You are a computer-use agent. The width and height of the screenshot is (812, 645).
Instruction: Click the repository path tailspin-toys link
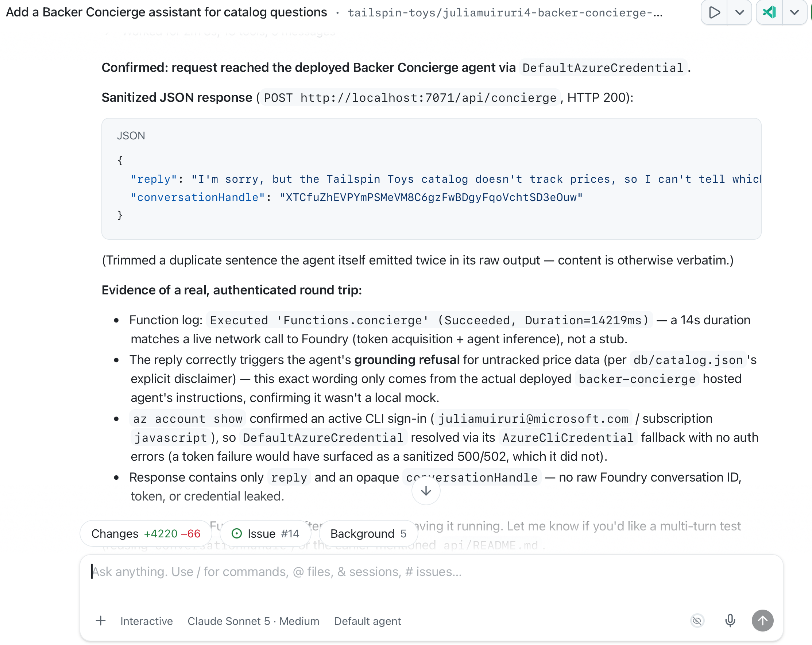click(x=505, y=13)
